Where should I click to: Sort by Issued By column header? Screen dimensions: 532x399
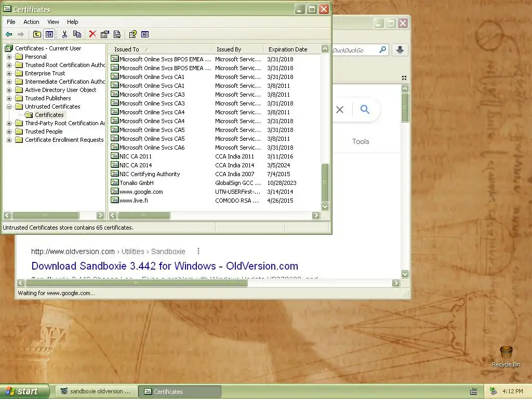tap(237, 49)
